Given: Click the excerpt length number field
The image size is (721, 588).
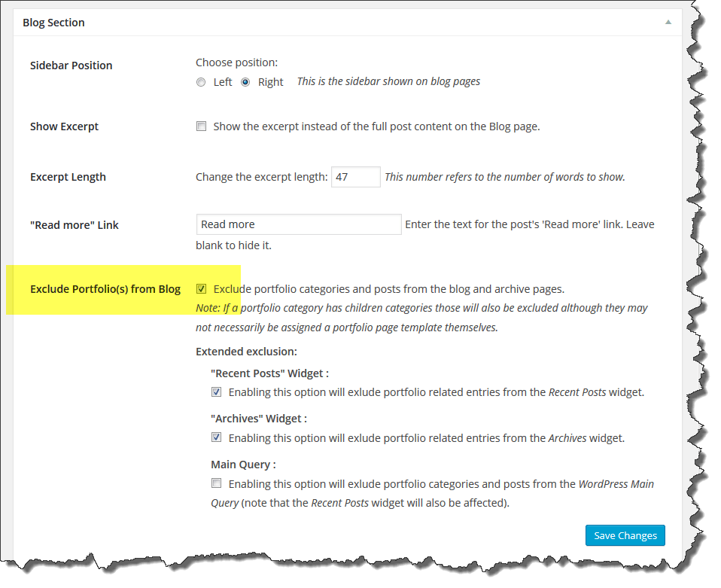Looking at the screenshot, I should coord(355,177).
